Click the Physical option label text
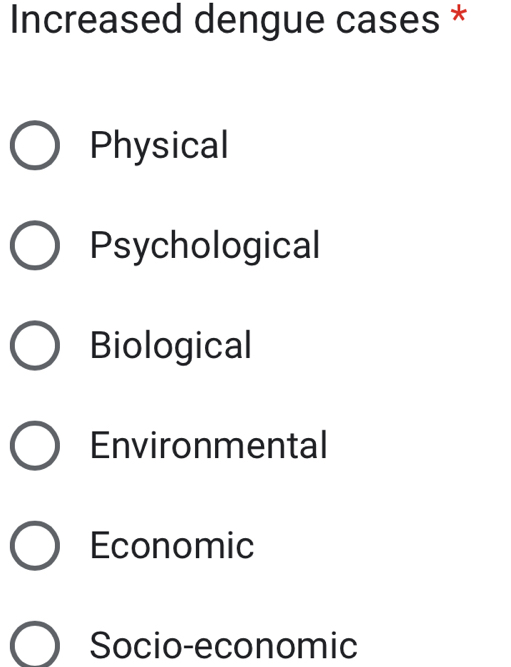The image size is (511, 667). (160, 145)
